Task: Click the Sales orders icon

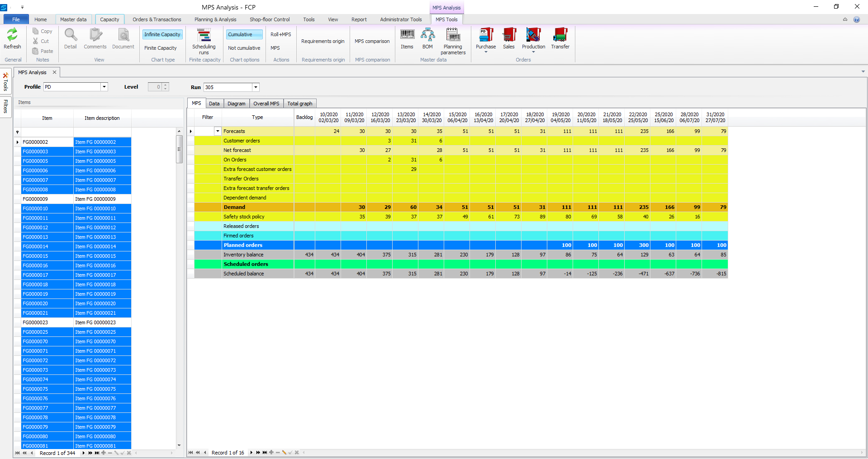Action: 509,35
